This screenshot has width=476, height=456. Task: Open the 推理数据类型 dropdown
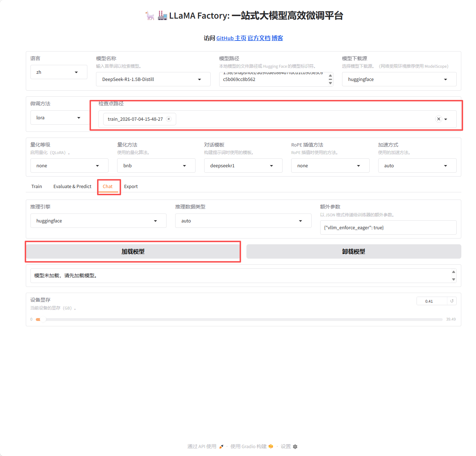point(243,221)
